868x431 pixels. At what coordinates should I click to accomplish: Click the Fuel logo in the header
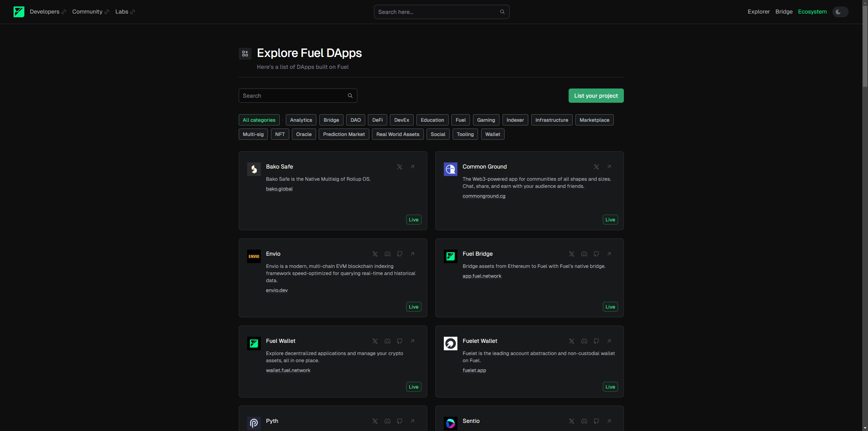pyautogui.click(x=19, y=12)
